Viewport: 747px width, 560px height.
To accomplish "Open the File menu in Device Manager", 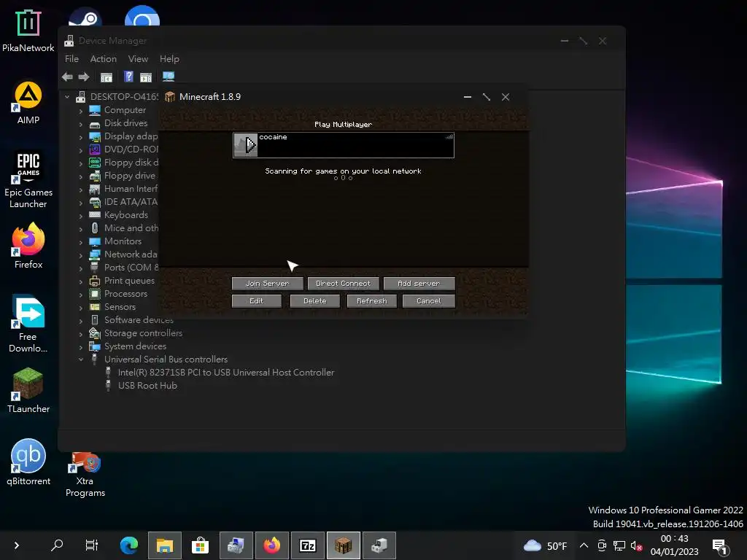I will pyautogui.click(x=71, y=58).
